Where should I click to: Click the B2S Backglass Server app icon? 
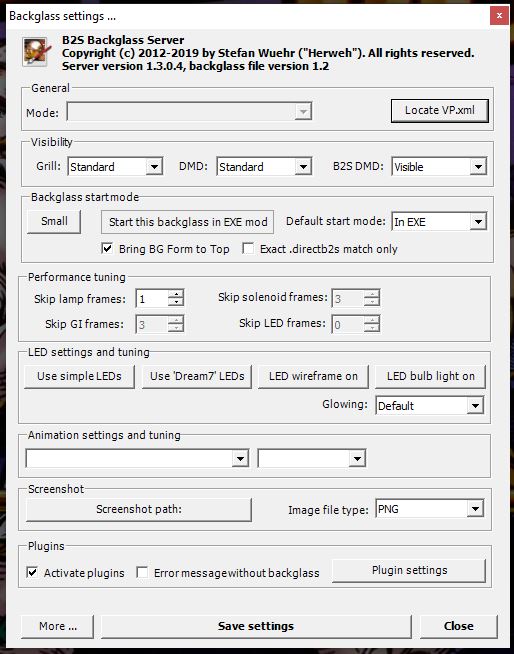(36, 52)
